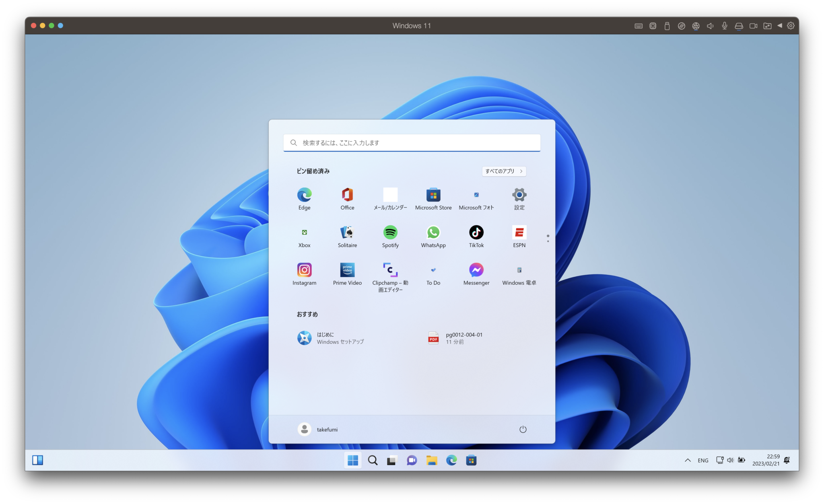824x504 pixels.
Task: Launch the TikTok app
Action: pos(476,237)
